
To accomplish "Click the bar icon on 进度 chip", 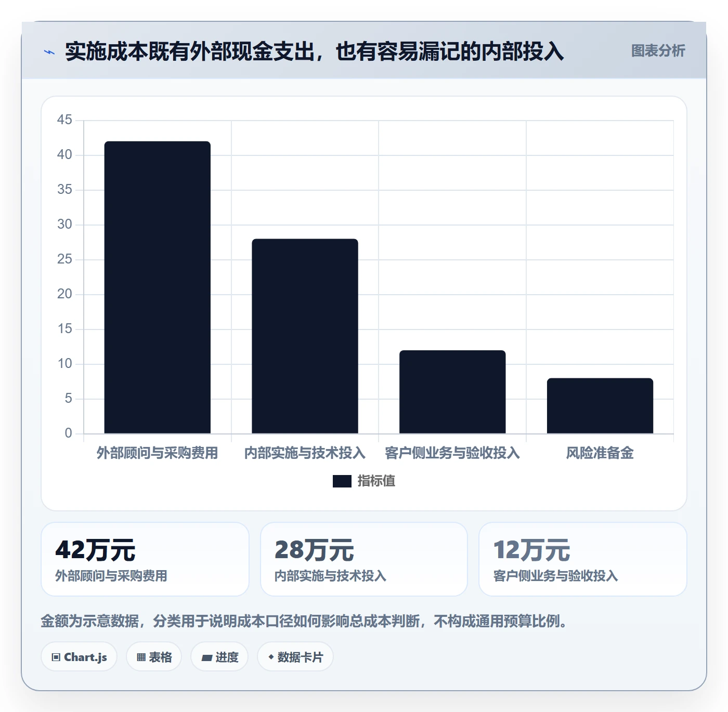I will click(206, 658).
